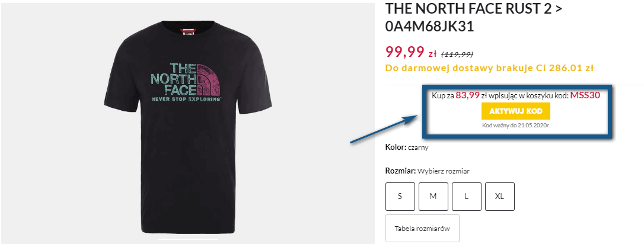The width and height of the screenshot is (644, 244).
Task: Click the crossed-out 119,99 old price
Action: click(457, 54)
